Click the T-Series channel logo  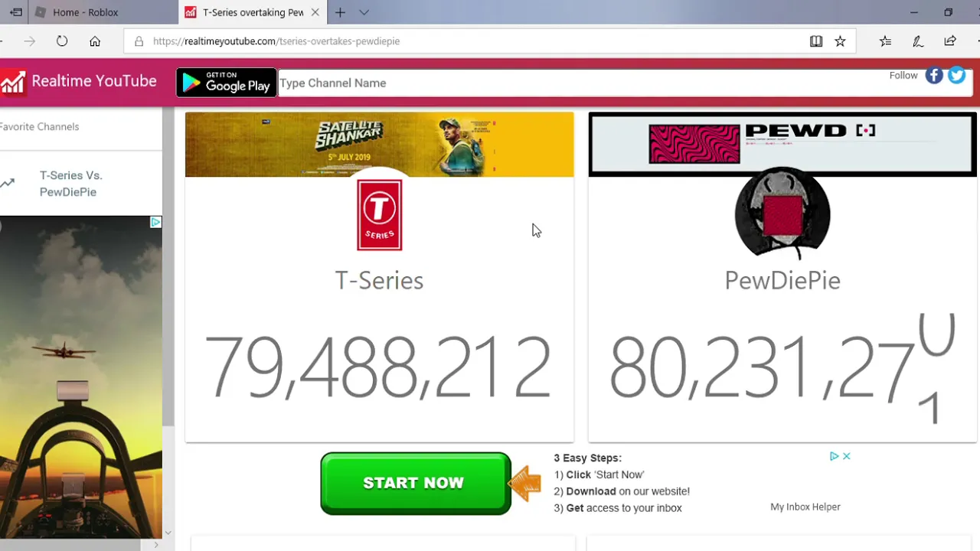[380, 215]
